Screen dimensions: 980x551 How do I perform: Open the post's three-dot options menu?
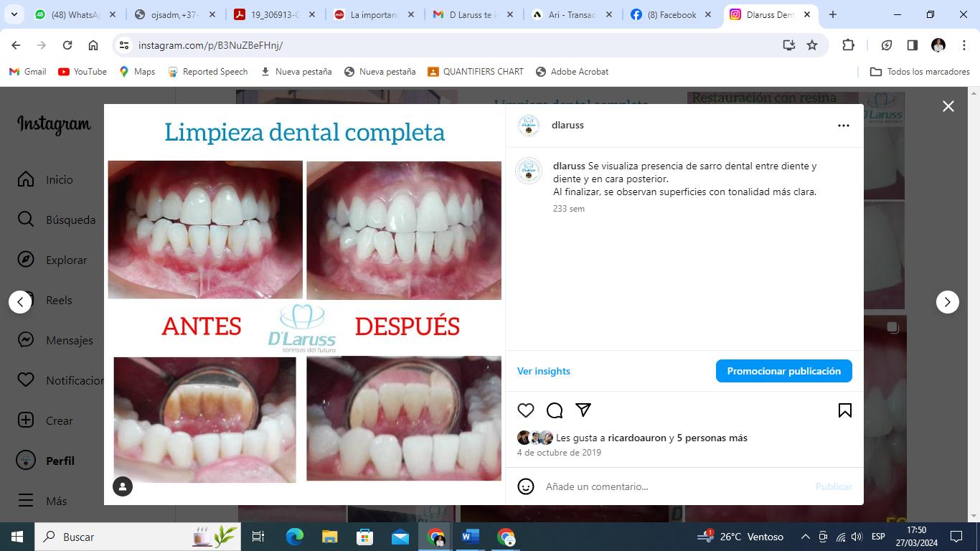[x=844, y=126]
